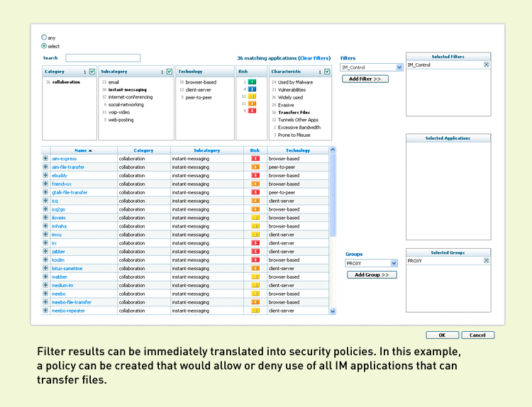This screenshot has height=407, width=532.
Task: Click the table scrollbar up arrow
Action: click(x=333, y=150)
